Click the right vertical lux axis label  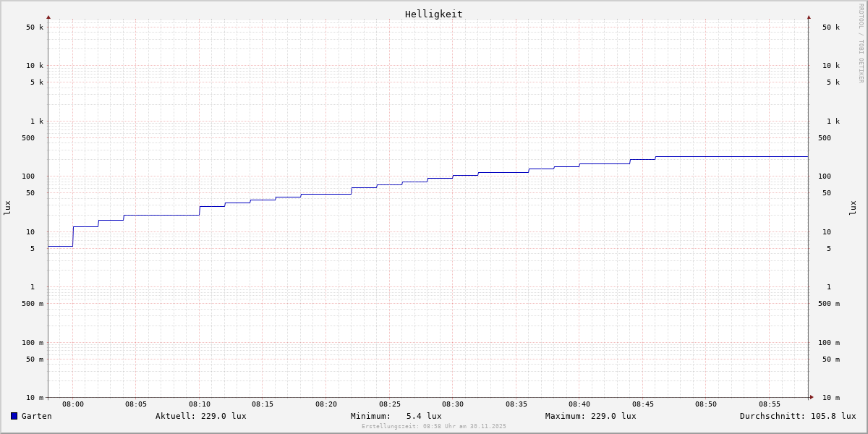point(853,208)
